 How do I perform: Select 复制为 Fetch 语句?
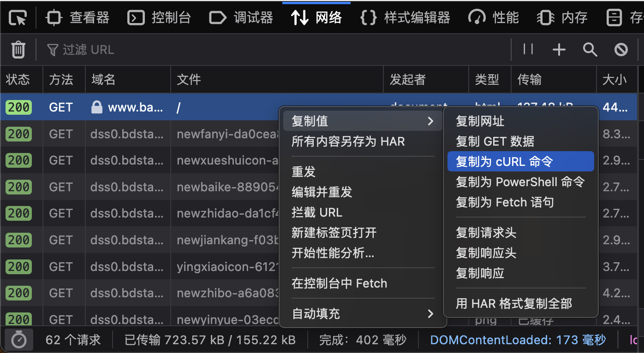[x=520, y=202]
